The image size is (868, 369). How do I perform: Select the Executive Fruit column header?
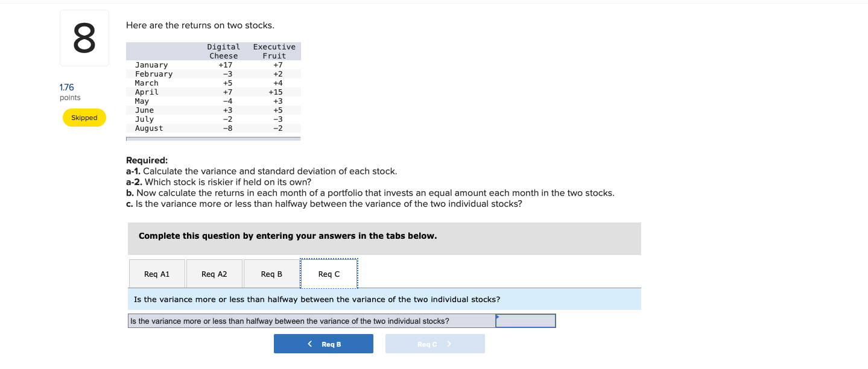[274, 51]
